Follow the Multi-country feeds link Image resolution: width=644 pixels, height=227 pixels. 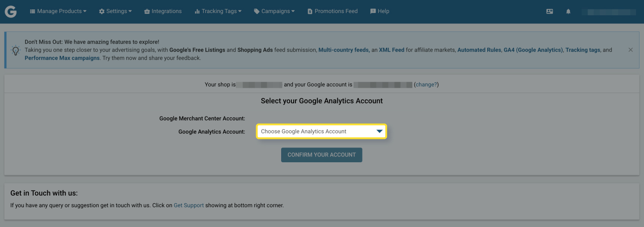coord(344,50)
